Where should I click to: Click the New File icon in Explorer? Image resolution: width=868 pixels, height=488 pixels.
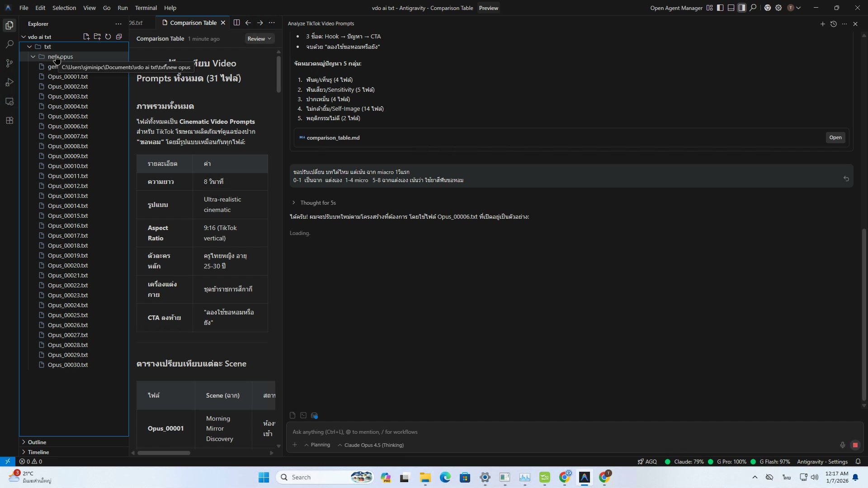[x=86, y=37]
